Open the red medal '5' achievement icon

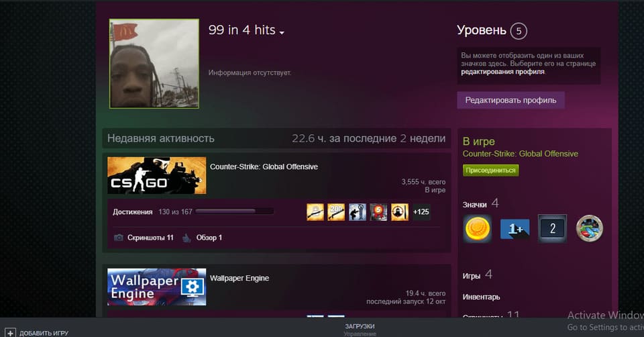[378, 212]
